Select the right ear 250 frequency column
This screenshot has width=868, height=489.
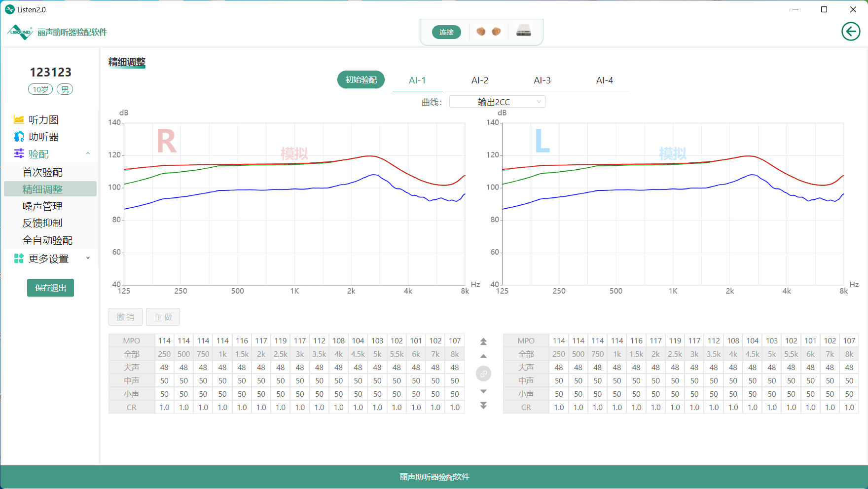(164, 354)
